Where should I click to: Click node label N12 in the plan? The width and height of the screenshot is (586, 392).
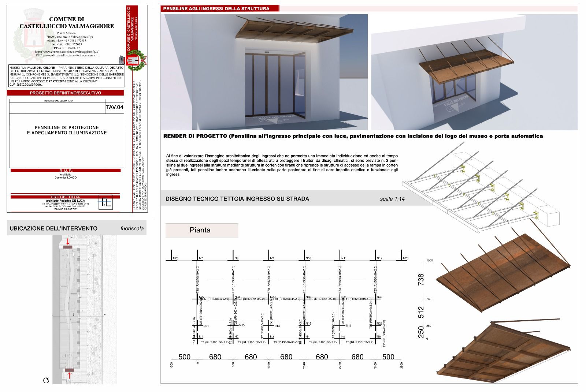tap(379, 258)
